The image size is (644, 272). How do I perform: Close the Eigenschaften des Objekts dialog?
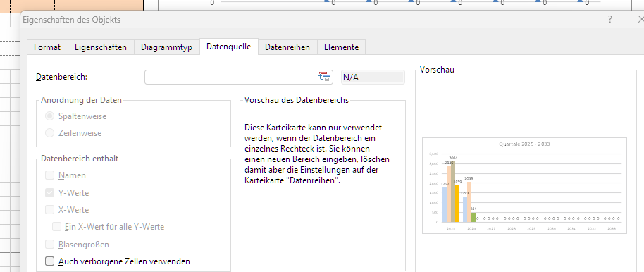click(x=640, y=19)
